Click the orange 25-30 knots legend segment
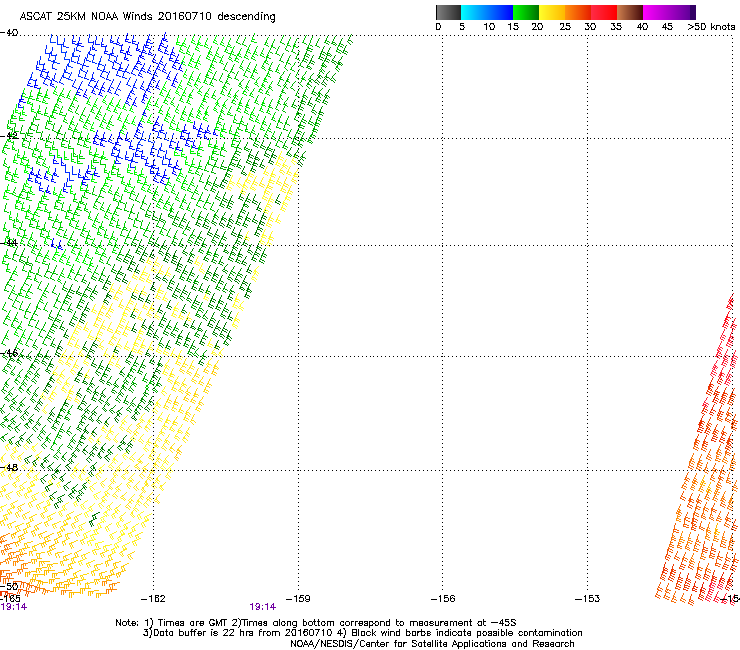 click(578, 12)
